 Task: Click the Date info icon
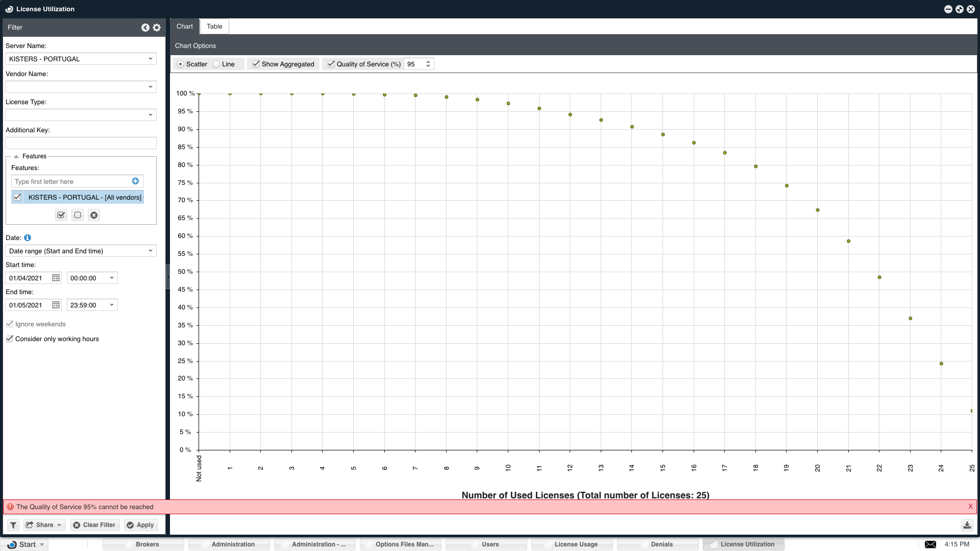[28, 238]
